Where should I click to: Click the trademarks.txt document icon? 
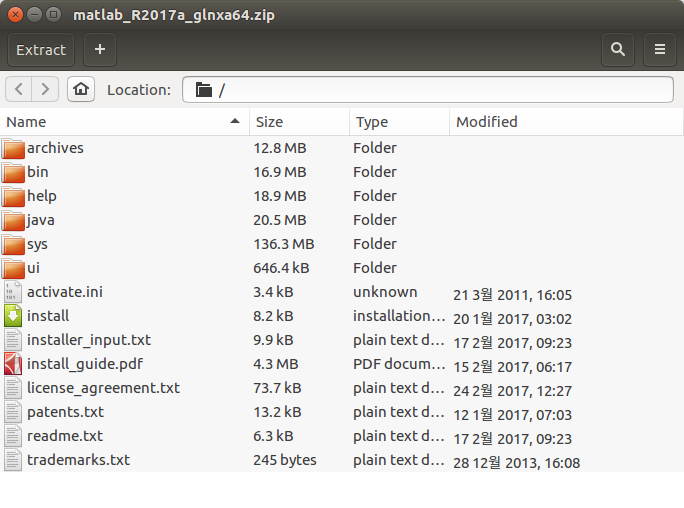click(13, 460)
